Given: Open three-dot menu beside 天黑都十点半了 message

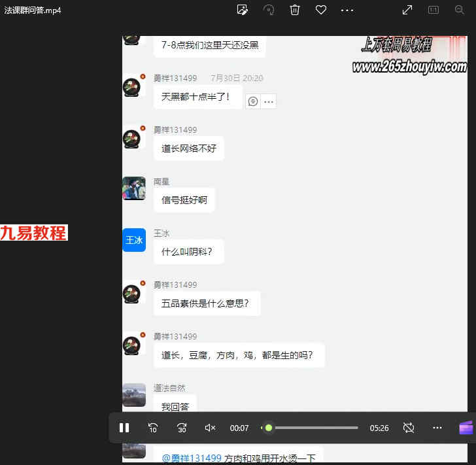Looking at the screenshot, I should pos(269,102).
